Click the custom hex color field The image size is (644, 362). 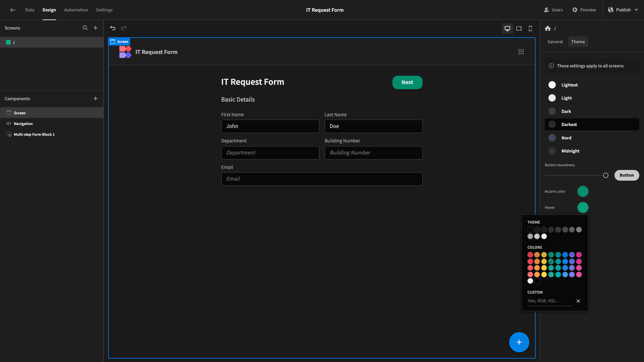tap(549, 301)
